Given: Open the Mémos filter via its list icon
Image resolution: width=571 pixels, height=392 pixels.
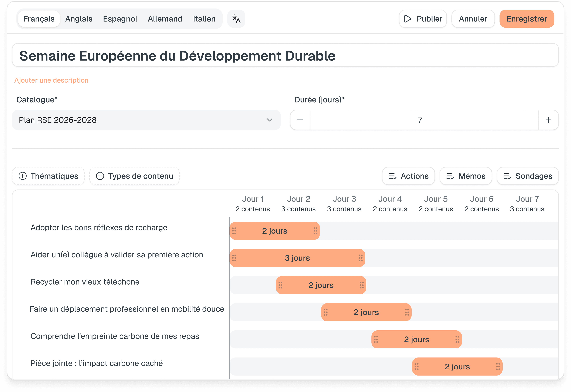Looking at the screenshot, I should pyautogui.click(x=450, y=176).
